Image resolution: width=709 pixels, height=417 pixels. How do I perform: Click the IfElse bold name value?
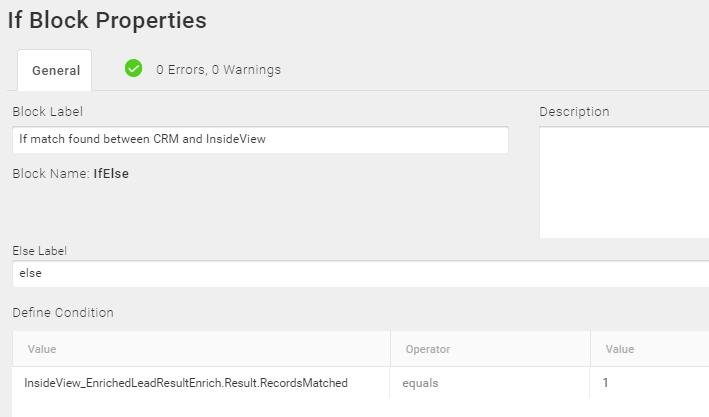[111, 174]
